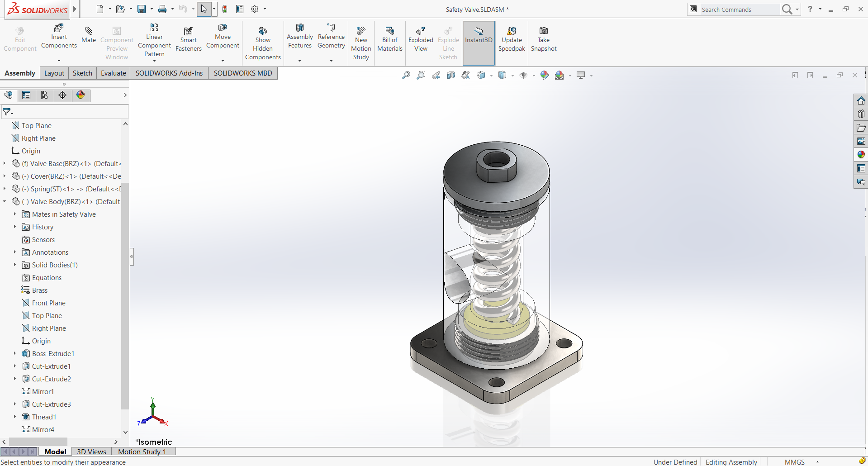Expand Valve Base(BRZ)<1> component
The width and height of the screenshot is (868, 466).
5,163
